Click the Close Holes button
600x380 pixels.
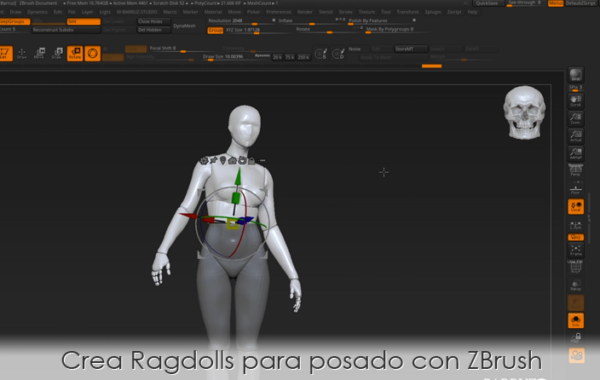click(153, 21)
